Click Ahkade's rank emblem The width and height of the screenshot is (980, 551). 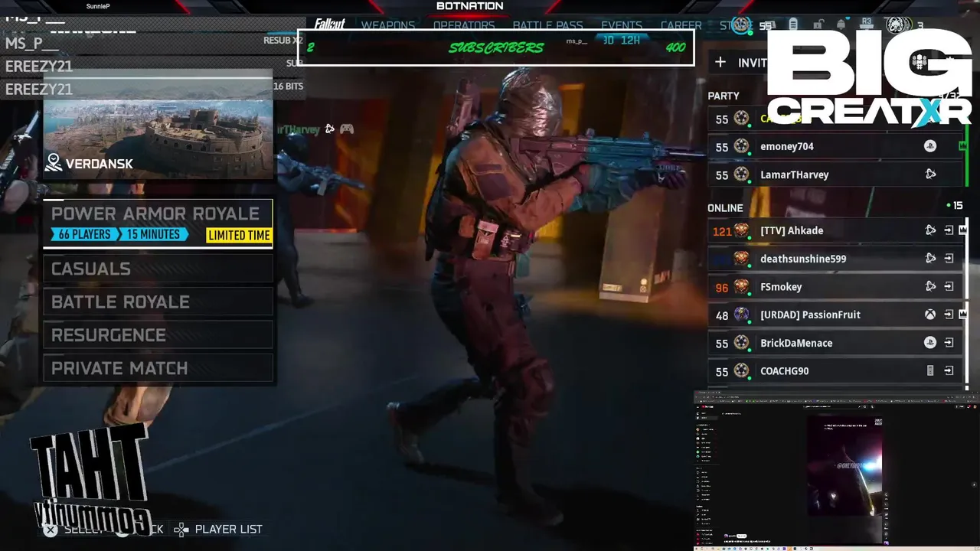click(x=741, y=230)
